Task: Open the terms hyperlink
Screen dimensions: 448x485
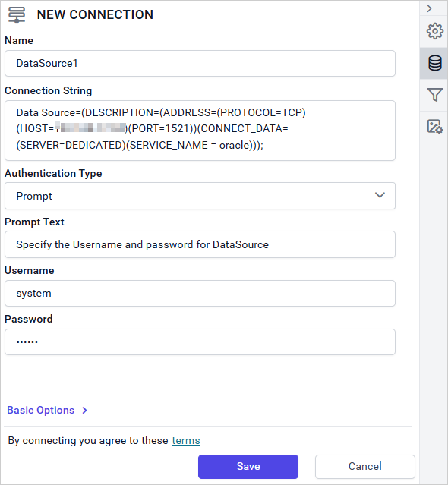Action: coord(186,440)
